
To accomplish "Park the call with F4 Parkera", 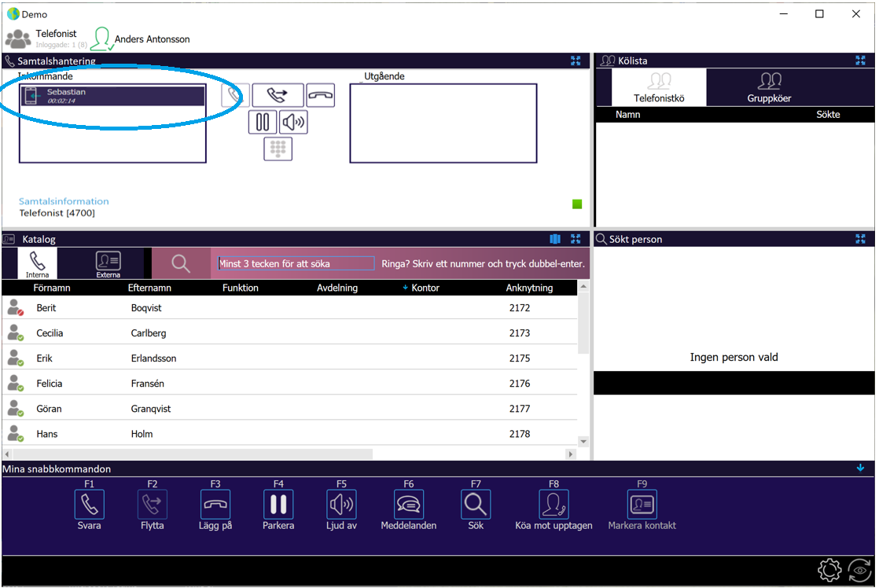I will pyautogui.click(x=278, y=505).
